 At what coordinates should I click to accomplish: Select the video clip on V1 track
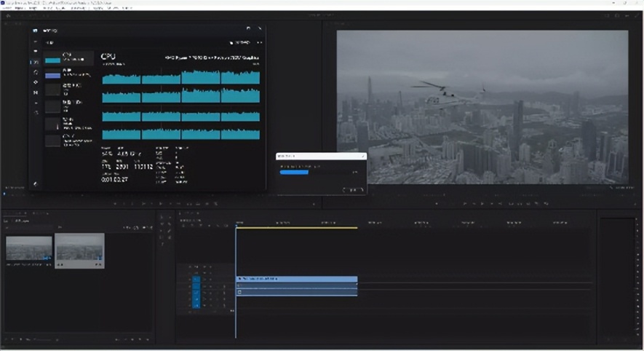point(297,279)
